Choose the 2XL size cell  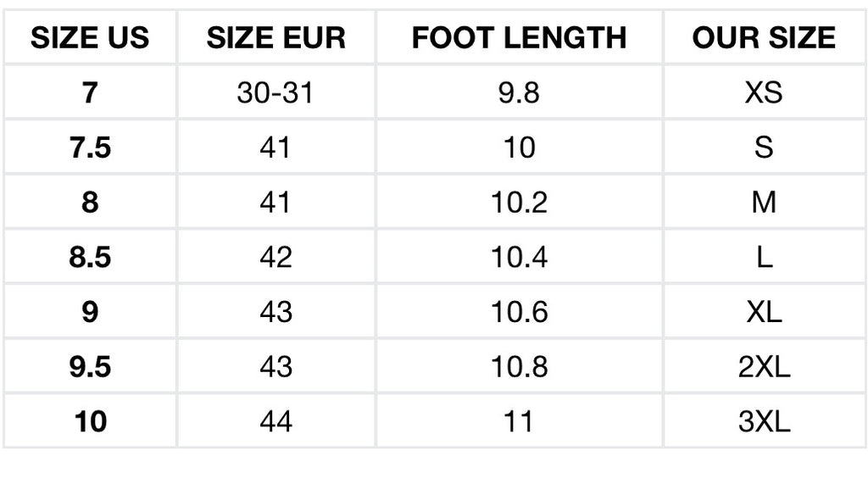pyautogui.click(x=764, y=366)
